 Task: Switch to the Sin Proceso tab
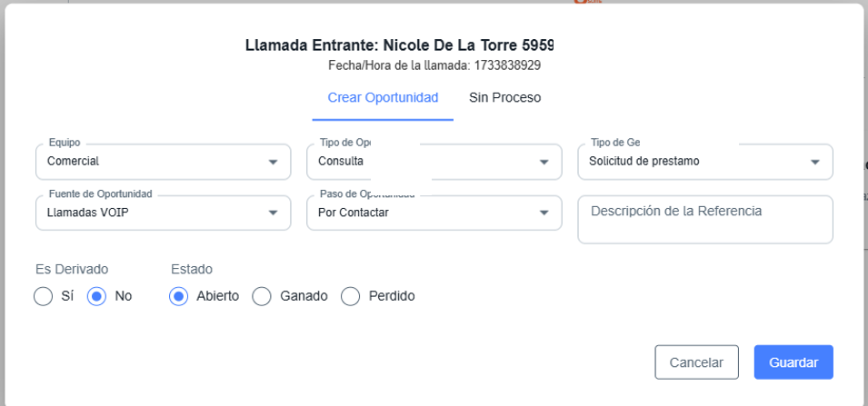coord(504,98)
